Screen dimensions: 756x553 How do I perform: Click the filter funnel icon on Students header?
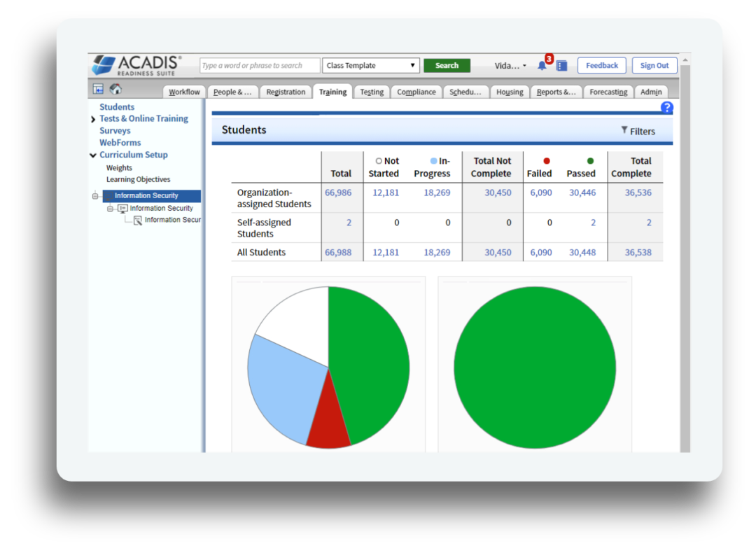coord(624,131)
